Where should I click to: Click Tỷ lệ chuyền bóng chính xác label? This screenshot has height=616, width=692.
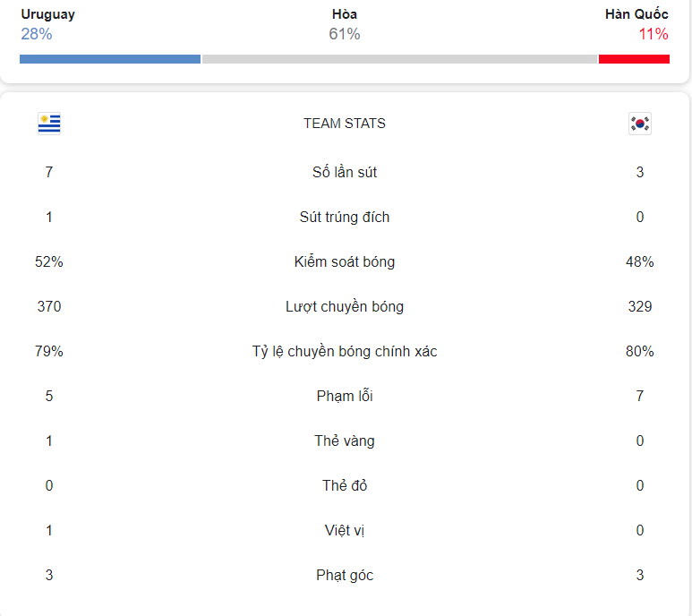[345, 351]
